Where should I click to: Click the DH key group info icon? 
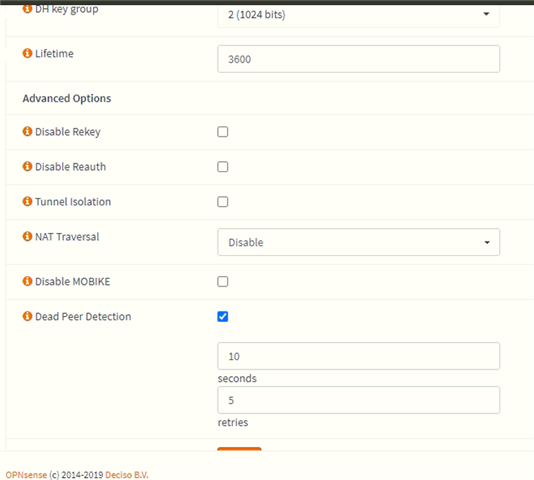(x=27, y=9)
